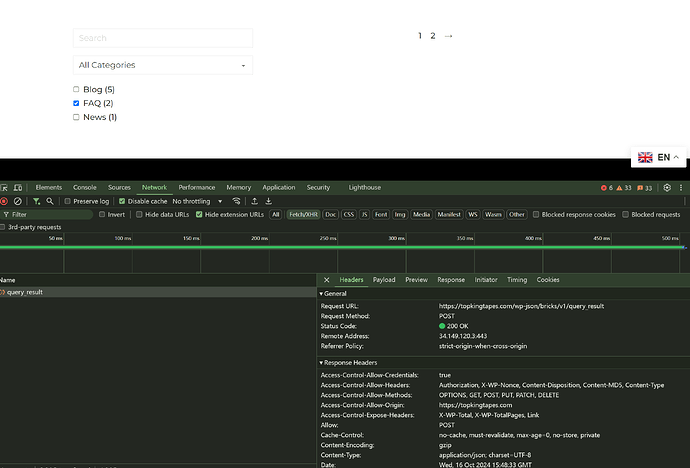The width and height of the screenshot is (690, 468).
Task: Stop recording network log
Action: pyautogui.click(x=4, y=201)
